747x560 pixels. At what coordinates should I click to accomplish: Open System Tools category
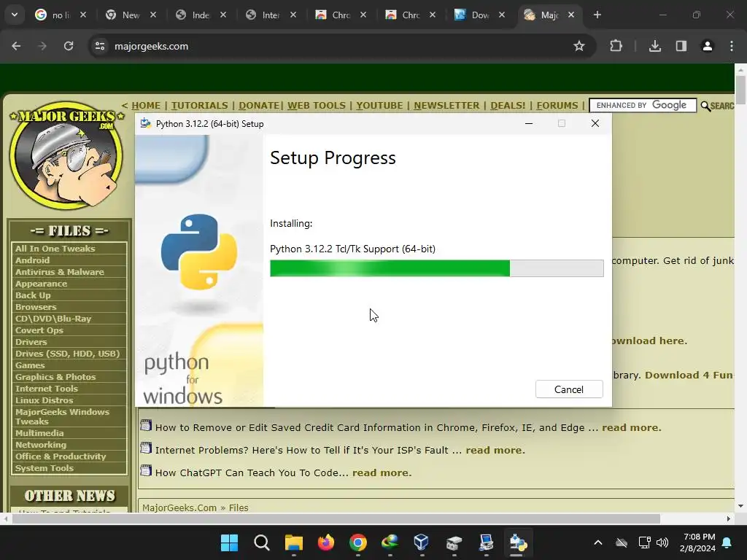(x=44, y=468)
